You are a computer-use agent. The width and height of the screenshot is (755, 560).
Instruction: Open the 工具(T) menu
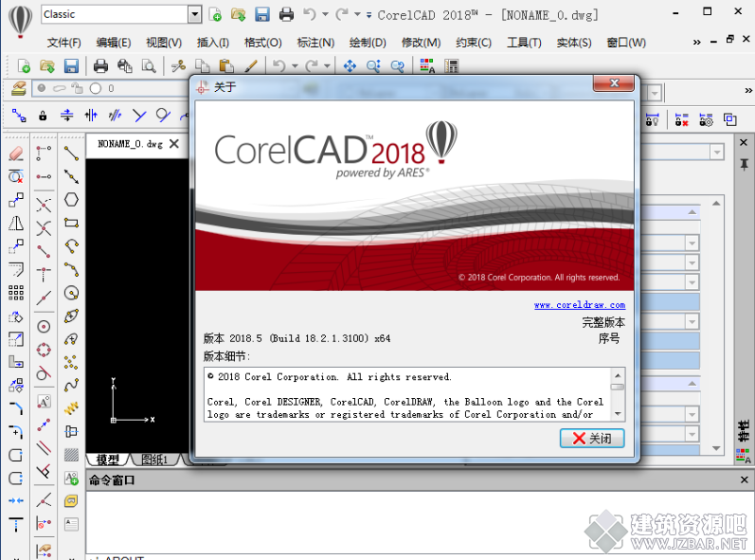point(524,43)
